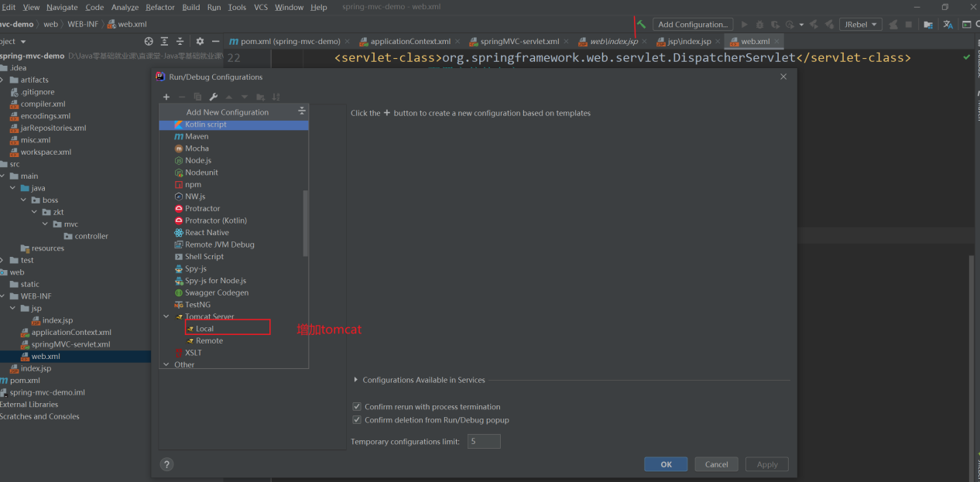This screenshot has height=482, width=980.
Task: Click the Collapse All icon in Project panel
Action: [x=180, y=41]
